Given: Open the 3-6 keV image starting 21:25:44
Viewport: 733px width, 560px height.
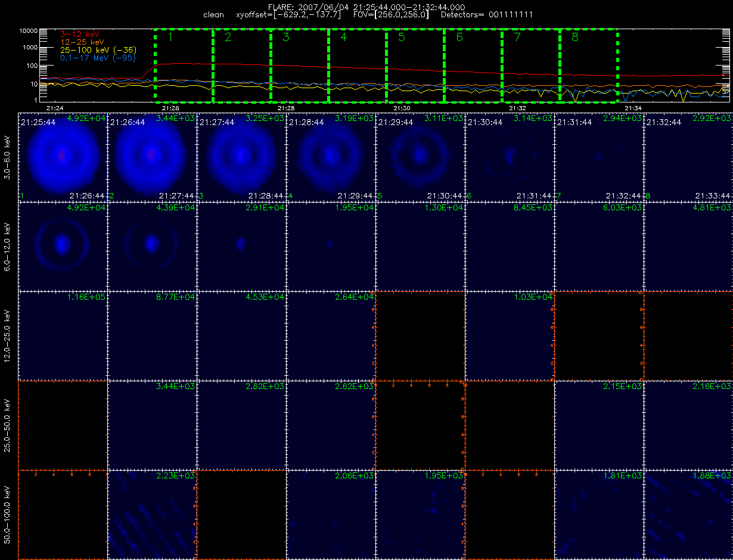Looking at the screenshot, I should click(x=63, y=157).
